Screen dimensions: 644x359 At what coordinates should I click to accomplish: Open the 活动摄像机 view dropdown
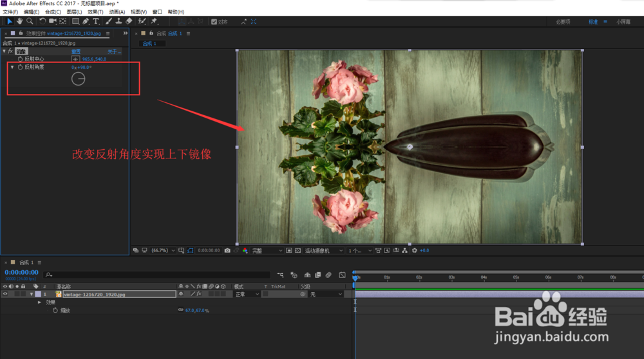[x=324, y=250]
